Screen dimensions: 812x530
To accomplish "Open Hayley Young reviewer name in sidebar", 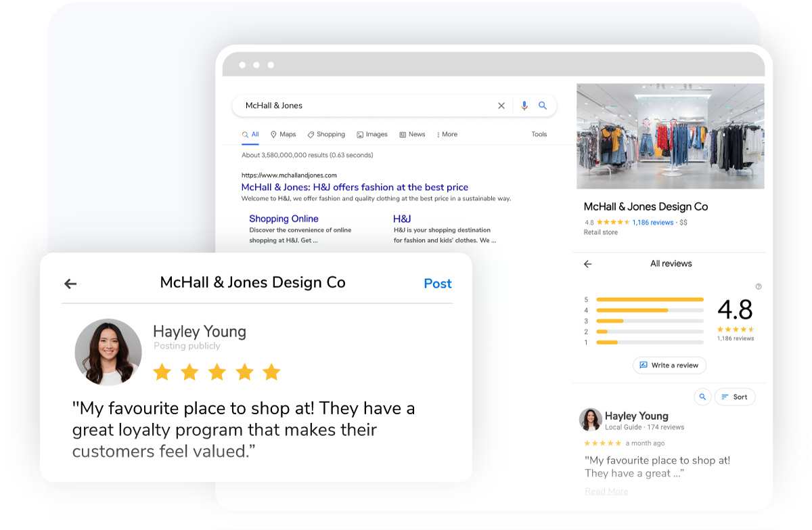I will tap(636, 416).
